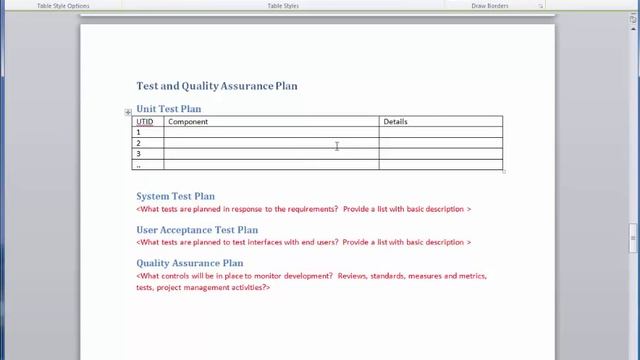Select the Details header cell
This screenshot has width=640, height=360.
pos(441,121)
